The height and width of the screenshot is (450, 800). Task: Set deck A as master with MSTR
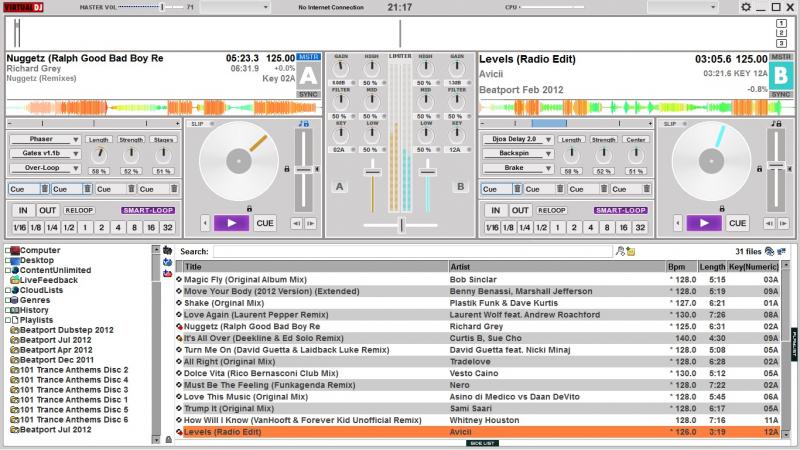pos(308,57)
